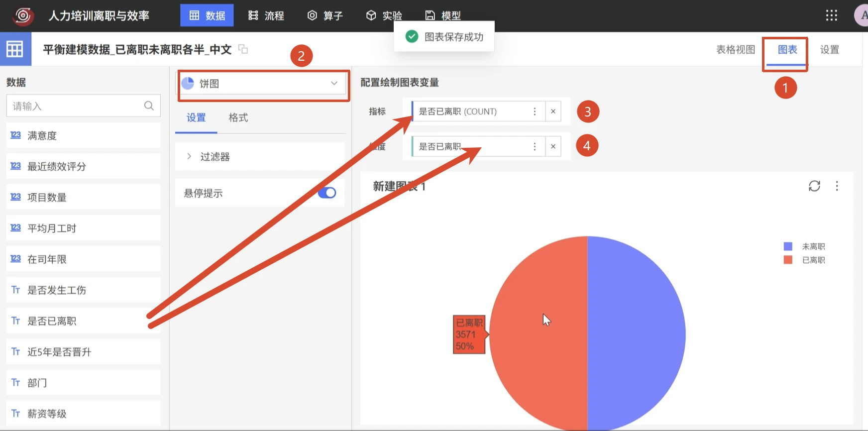
Task: Click text type icon for 近5年是否晋升
Action: pyautogui.click(x=15, y=352)
